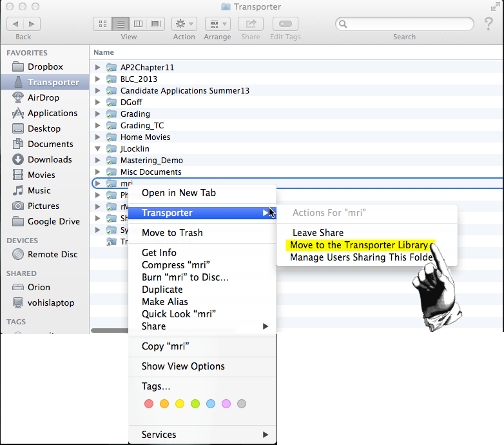Choose Duplicate in context menu
The width and height of the screenshot is (504, 445).
[202, 290]
